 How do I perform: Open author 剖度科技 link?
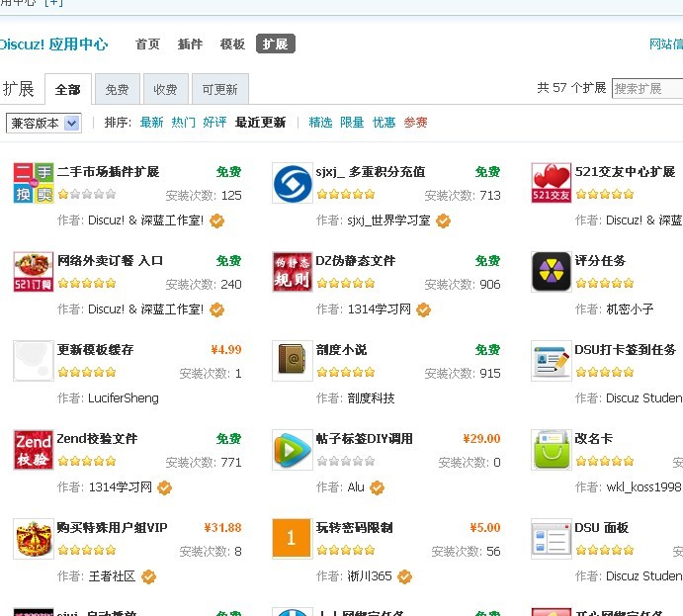(x=371, y=398)
